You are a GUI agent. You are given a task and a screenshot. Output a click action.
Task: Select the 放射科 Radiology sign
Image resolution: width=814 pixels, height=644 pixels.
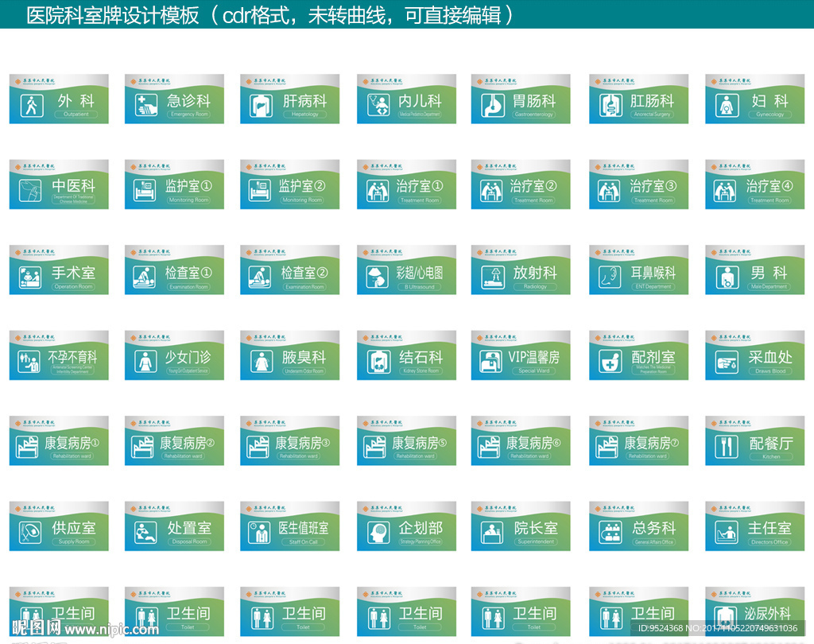[x=521, y=270]
